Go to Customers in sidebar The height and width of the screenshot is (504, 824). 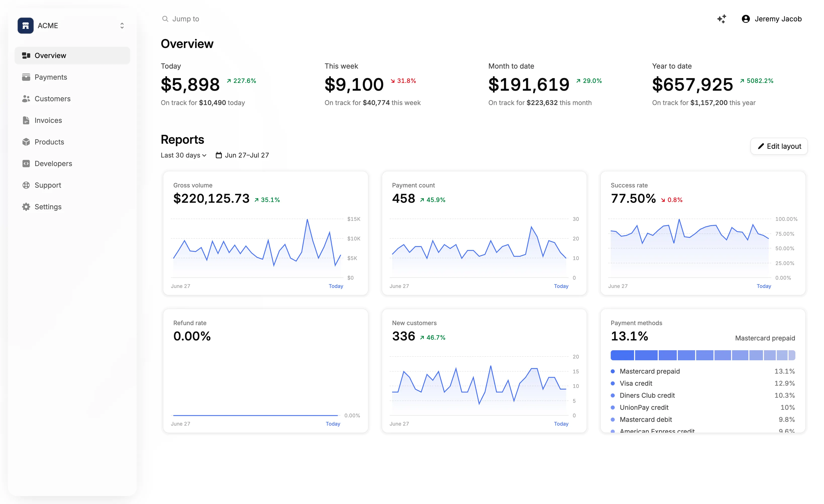coord(72,99)
